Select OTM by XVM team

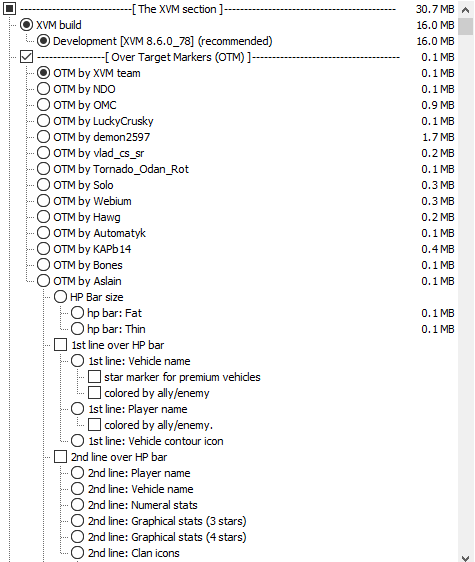43,73
